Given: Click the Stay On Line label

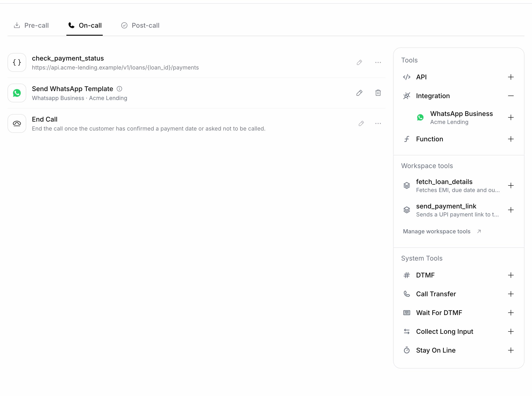Looking at the screenshot, I should pos(436,350).
